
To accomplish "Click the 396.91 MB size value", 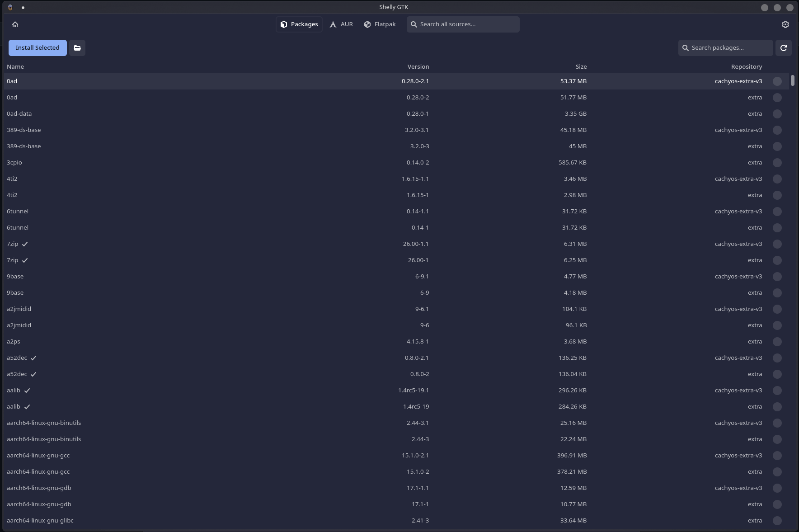I will (x=572, y=456).
